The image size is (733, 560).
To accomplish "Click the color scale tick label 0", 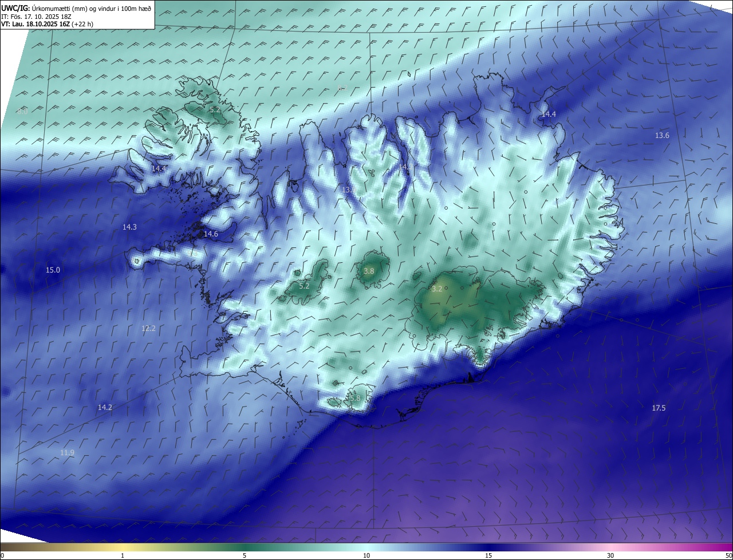I will click(2, 555).
